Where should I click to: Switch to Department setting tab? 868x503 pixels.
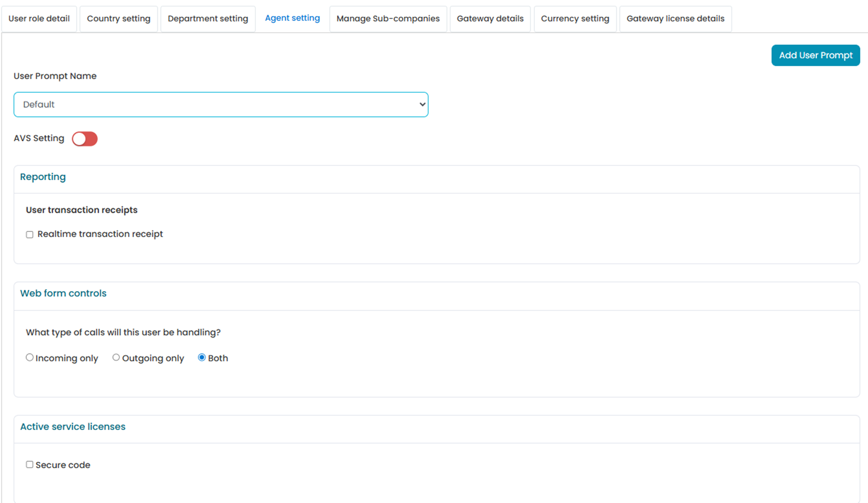[x=208, y=19]
